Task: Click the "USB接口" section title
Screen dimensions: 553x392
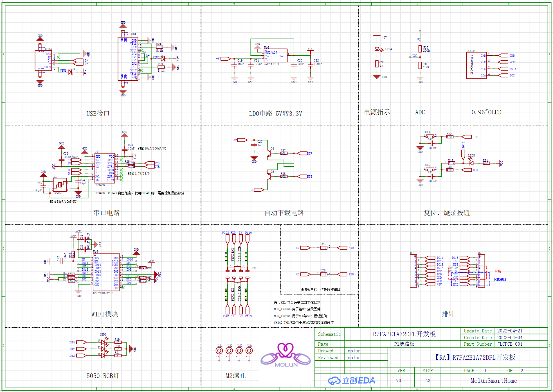Action: click(98, 113)
